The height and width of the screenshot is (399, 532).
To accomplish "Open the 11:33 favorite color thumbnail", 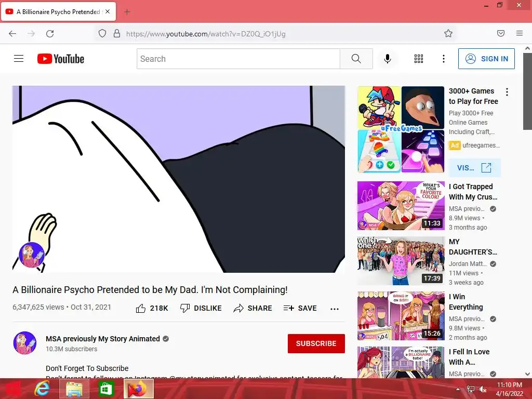I will click(401, 206).
